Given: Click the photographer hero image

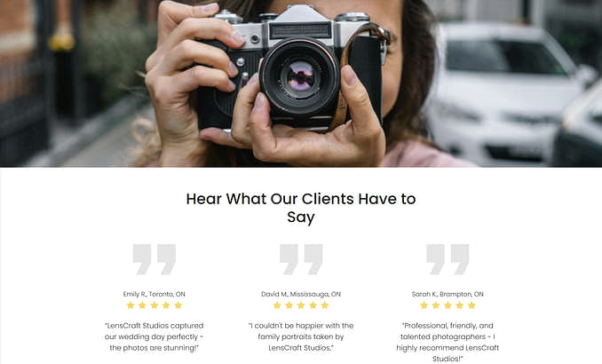Looking at the screenshot, I should tap(301, 83).
